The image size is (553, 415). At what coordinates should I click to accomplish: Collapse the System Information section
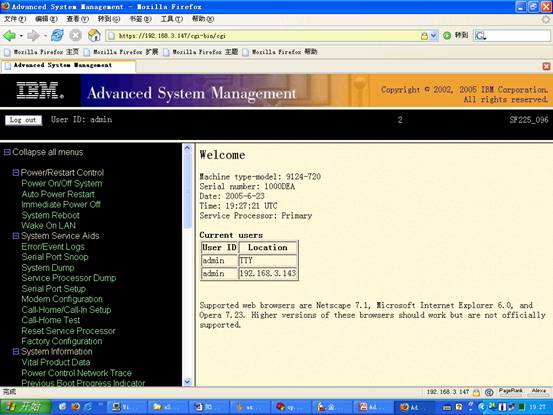pos(16,352)
